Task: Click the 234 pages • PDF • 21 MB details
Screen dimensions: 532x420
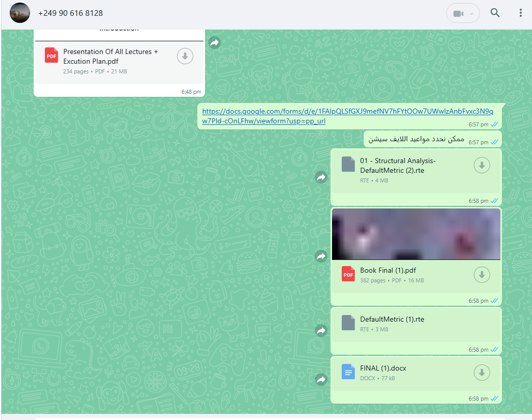Action: (x=95, y=71)
